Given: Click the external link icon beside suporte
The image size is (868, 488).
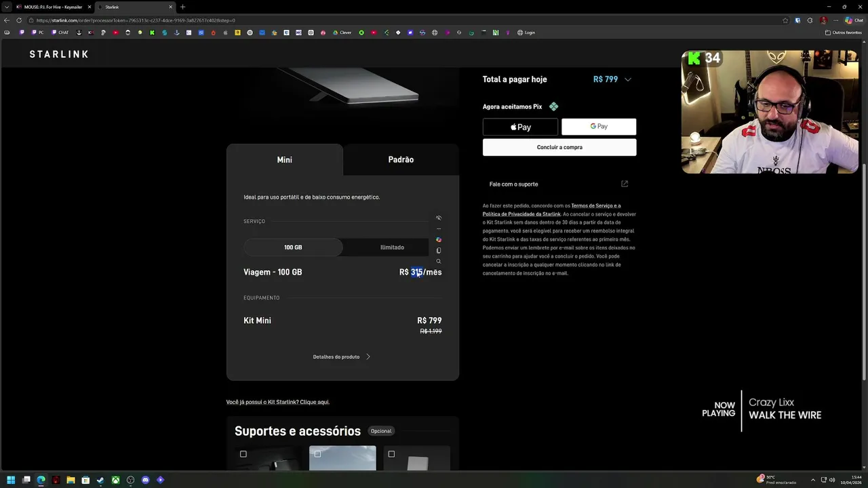Looking at the screenshot, I should tap(625, 184).
